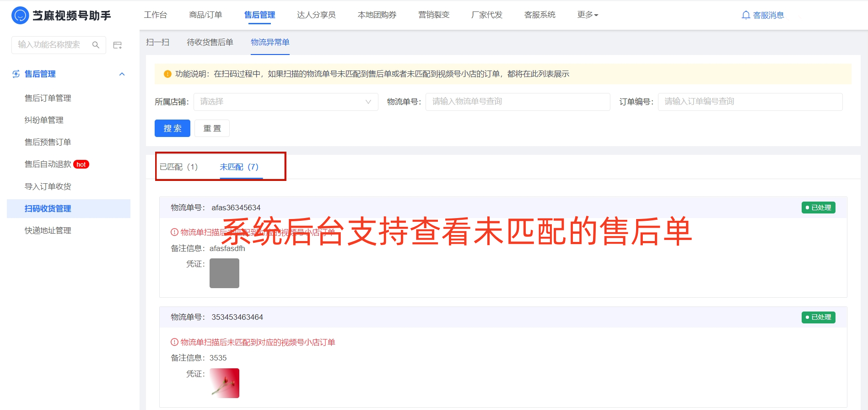
Task: Click the warning circle icon in afas36345634 card
Action: tap(174, 232)
